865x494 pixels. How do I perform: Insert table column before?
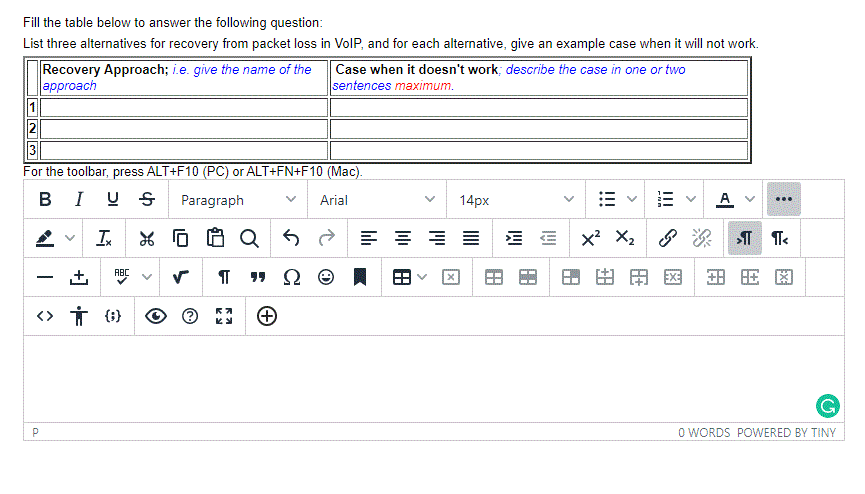click(716, 277)
